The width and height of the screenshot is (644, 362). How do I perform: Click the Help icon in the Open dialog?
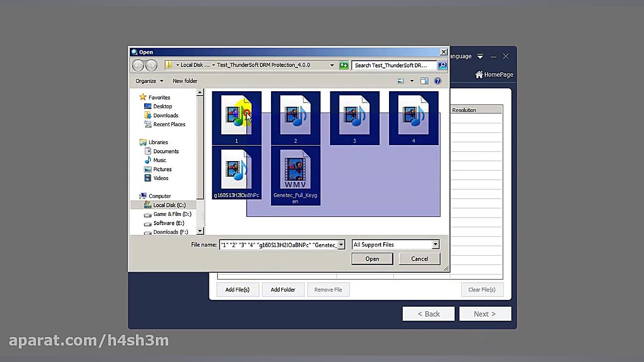click(x=438, y=81)
